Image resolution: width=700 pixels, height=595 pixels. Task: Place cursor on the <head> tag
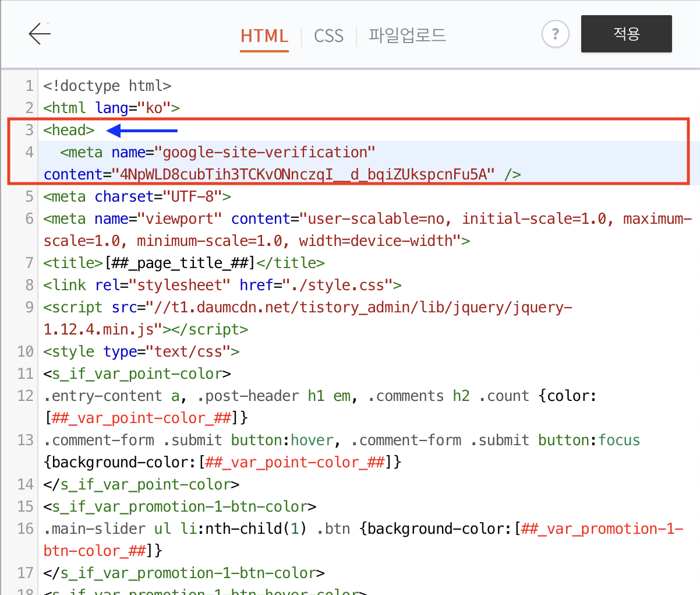coord(69,130)
